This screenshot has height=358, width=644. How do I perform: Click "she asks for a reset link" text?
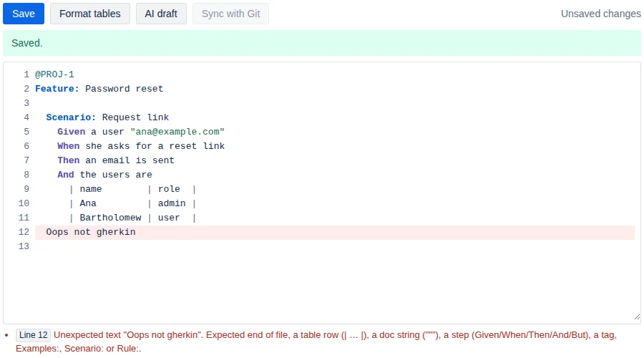pyautogui.click(x=155, y=146)
